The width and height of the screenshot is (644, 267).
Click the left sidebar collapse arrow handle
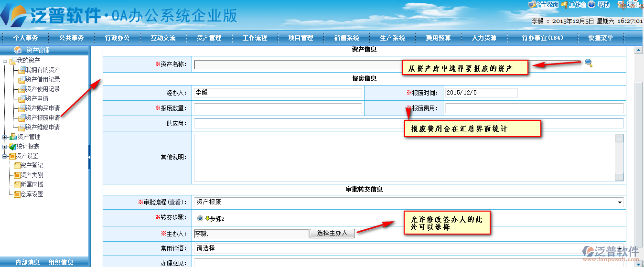(x=89, y=157)
